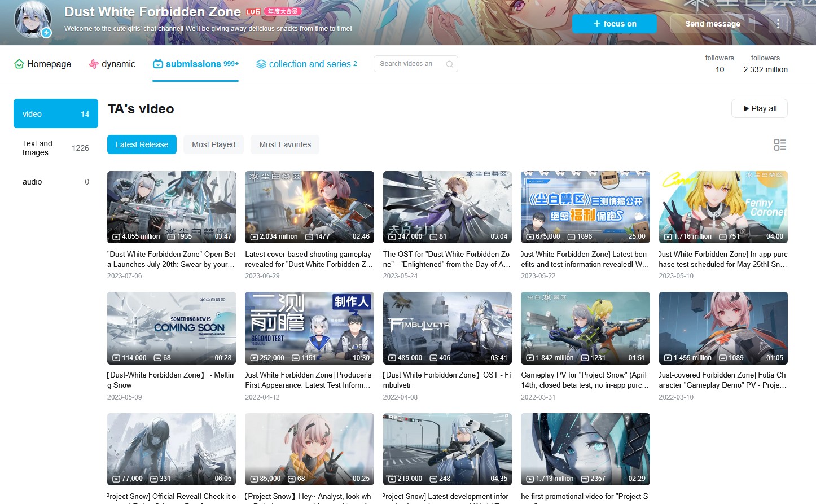816x504 pixels.
Task: Open the Fimbulvetr OST video thumbnail
Action: pos(448,328)
